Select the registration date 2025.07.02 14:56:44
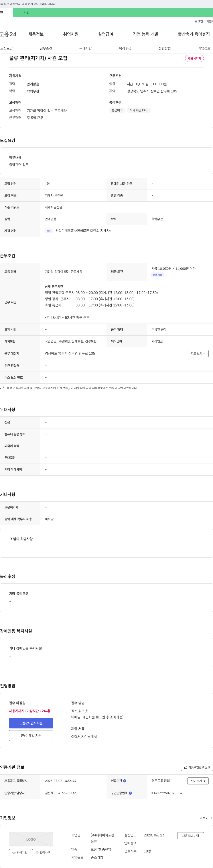This screenshot has width=213, height=868. [x=61, y=781]
